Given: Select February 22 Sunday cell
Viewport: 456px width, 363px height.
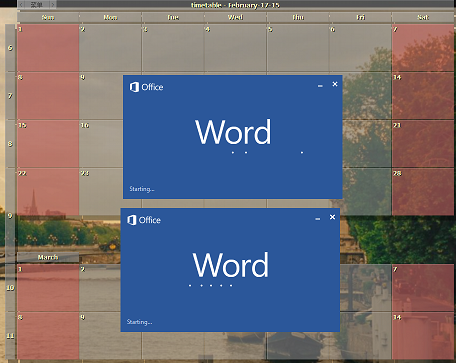Looking at the screenshot, I should pyautogui.click(x=48, y=192).
